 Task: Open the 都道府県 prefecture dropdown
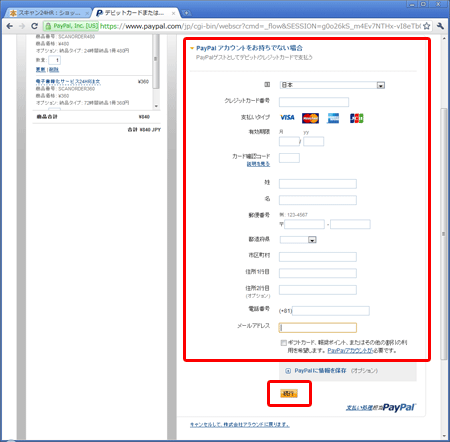pos(298,240)
